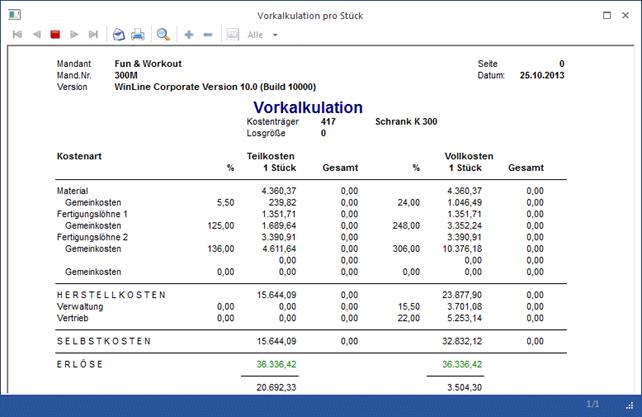Image resolution: width=642 pixels, height=417 pixels.
Task: Click the next page arrow
Action: coord(74,35)
